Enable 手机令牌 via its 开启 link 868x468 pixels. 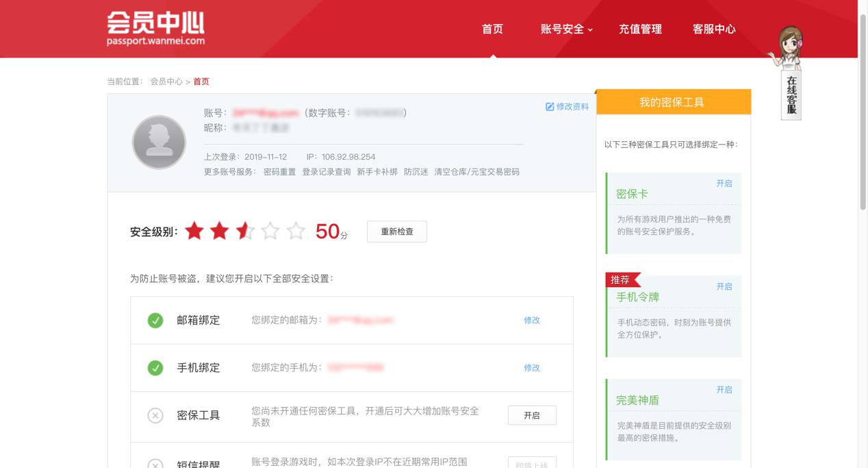pyautogui.click(x=724, y=286)
